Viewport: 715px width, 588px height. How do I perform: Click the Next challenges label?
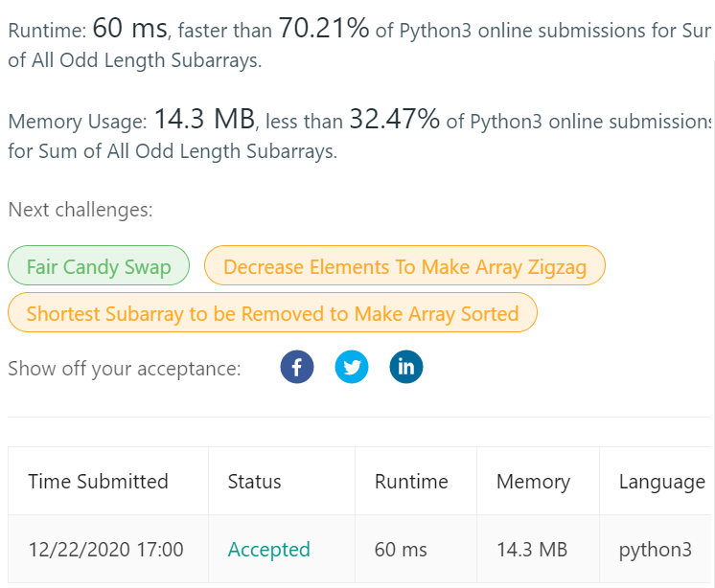(x=81, y=210)
